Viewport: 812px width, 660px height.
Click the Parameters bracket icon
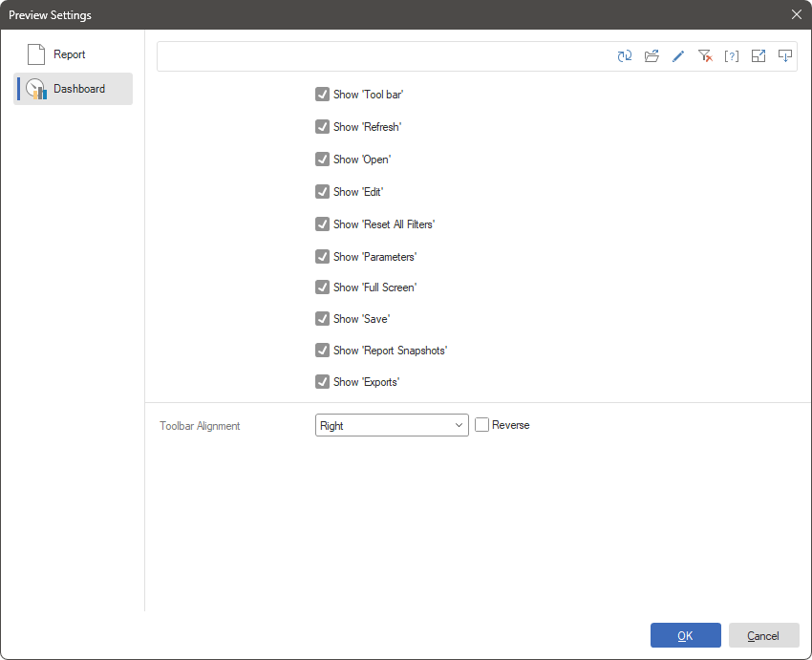732,56
